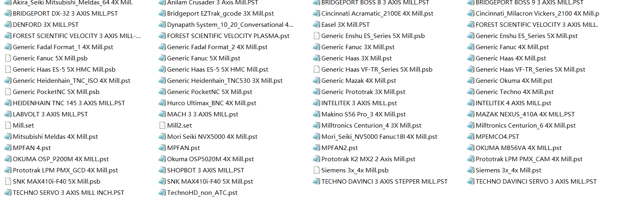The height and width of the screenshot is (216, 644).
Task: Click the icon of Generic Haas VF-TR_Series 5X Mill.psb
Action: [316, 69]
